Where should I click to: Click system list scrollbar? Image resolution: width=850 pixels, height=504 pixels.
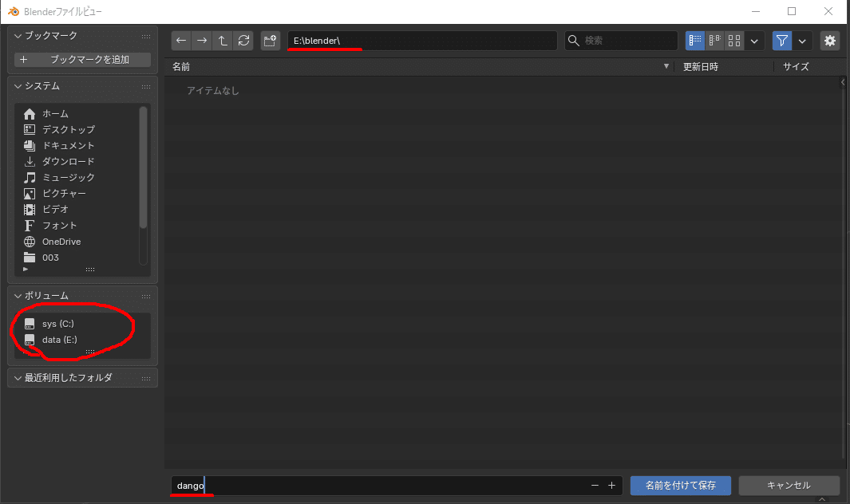(x=143, y=167)
